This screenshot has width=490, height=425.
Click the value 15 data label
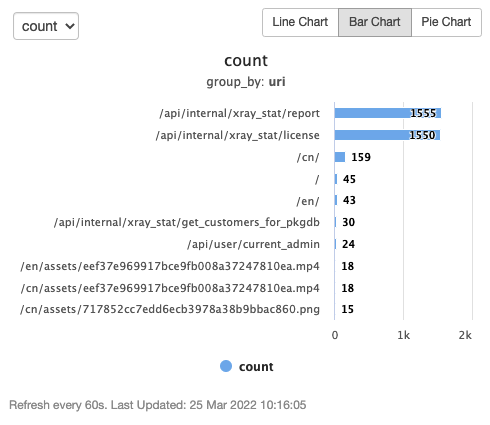pyautogui.click(x=348, y=309)
